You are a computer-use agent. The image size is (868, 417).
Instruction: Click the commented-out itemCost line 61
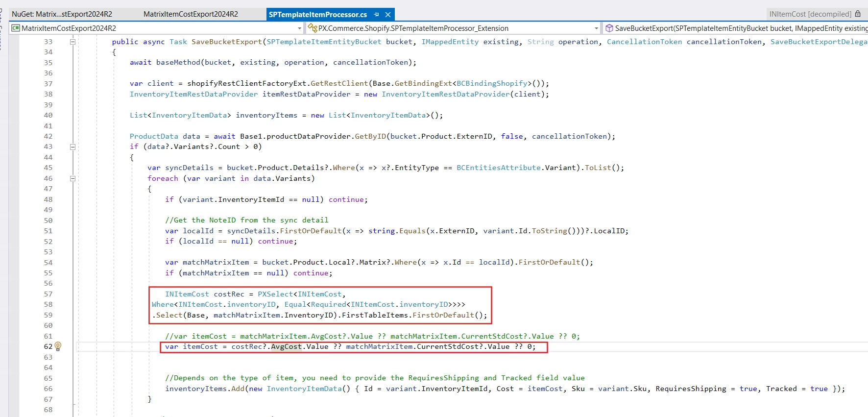pyautogui.click(x=373, y=336)
